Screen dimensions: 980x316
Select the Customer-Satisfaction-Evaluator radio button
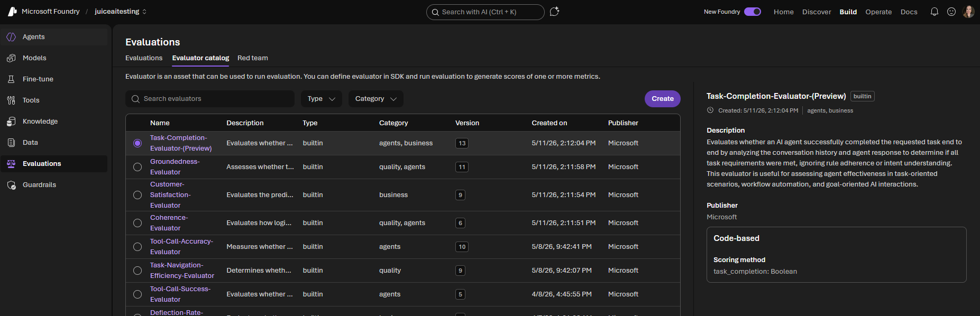coord(138,195)
